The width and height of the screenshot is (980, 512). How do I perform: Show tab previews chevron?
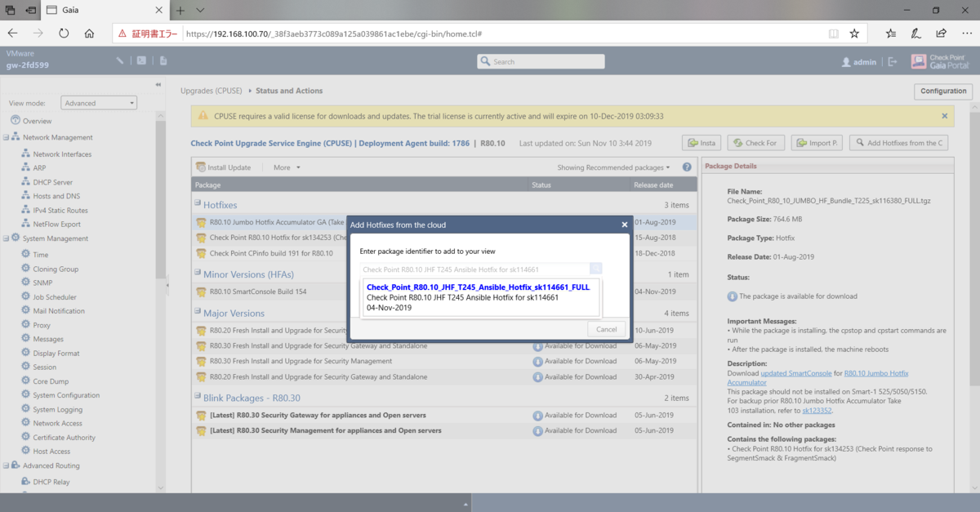coord(201,10)
